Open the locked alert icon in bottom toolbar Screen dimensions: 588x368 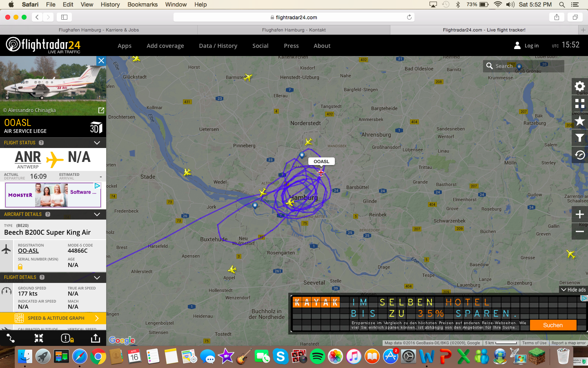click(67, 338)
